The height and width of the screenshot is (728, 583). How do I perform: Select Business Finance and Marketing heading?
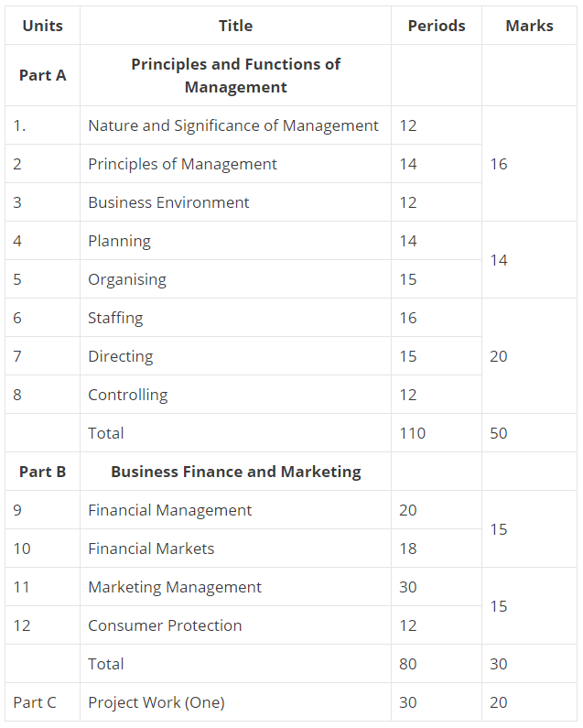pos(235,472)
